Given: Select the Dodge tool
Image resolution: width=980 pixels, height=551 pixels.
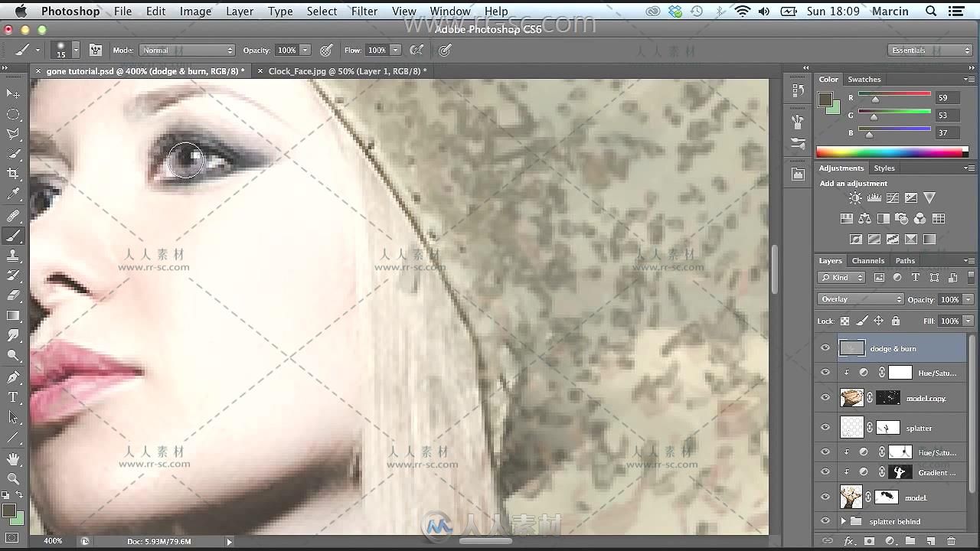Looking at the screenshot, I should [13, 355].
